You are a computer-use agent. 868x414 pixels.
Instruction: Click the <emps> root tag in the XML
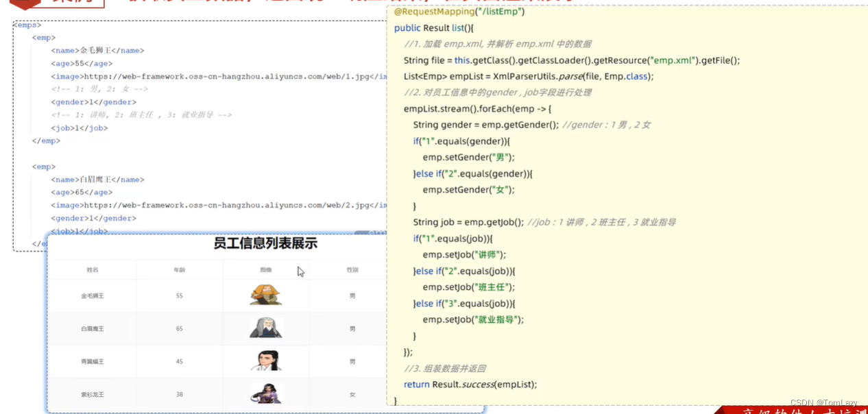pyautogui.click(x=27, y=25)
